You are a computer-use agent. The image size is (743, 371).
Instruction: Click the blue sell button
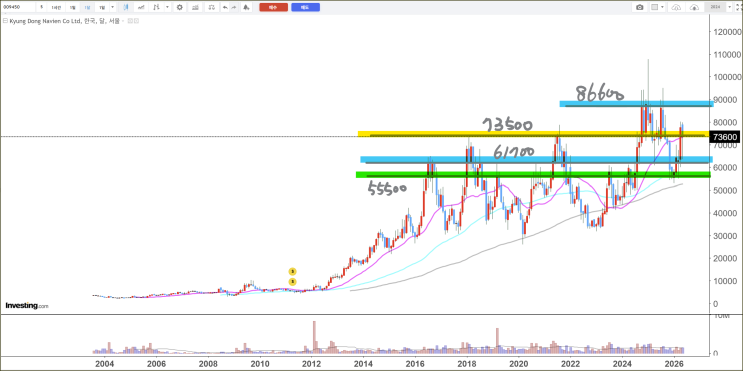click(x=305, y=7)
